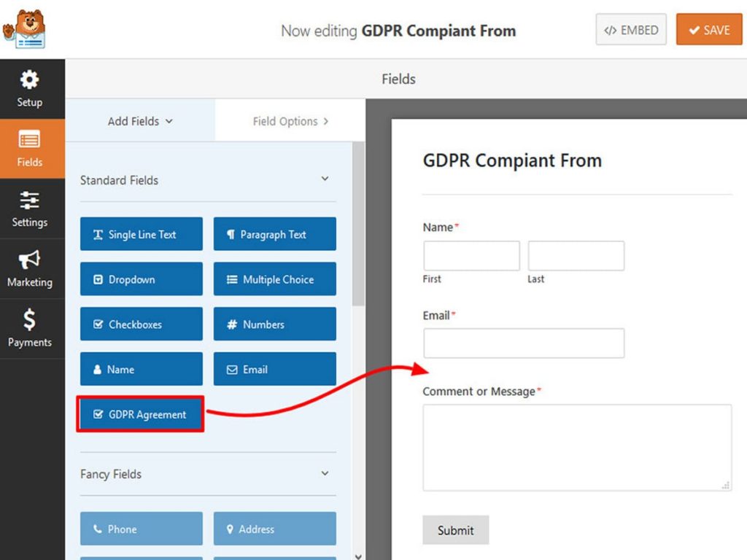This screenshot has height=560, width=747.
Task: Click the EMBED button
Action: pos(630,30)
